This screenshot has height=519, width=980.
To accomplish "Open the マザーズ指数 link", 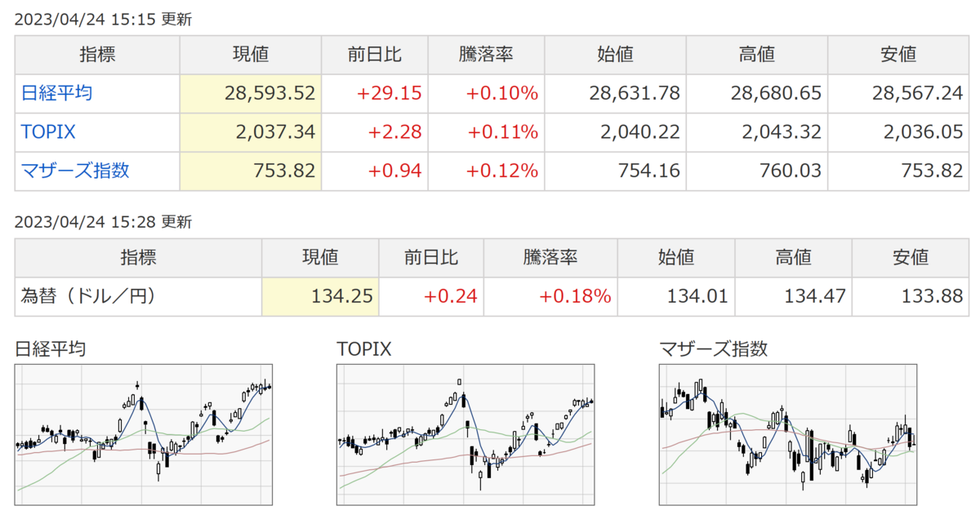I will coord(75,171).
